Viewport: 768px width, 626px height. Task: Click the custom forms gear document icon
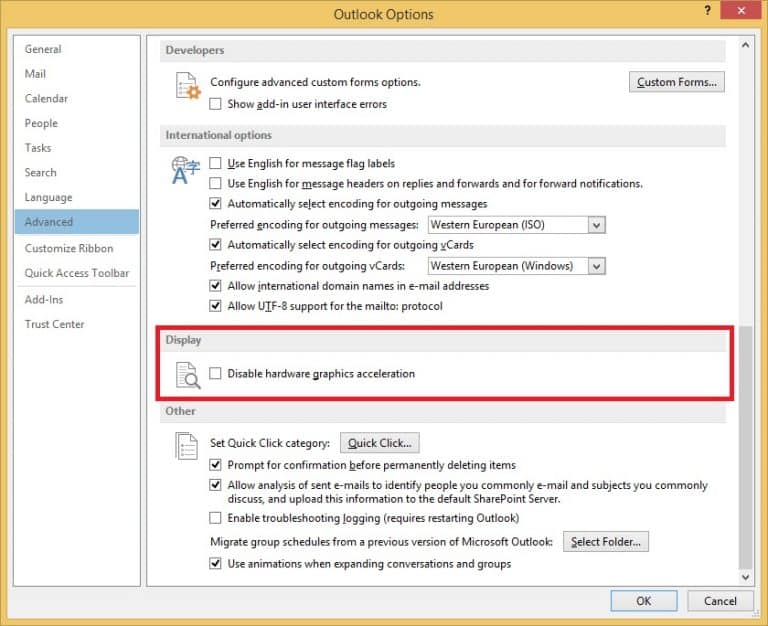tap(188, 86)
